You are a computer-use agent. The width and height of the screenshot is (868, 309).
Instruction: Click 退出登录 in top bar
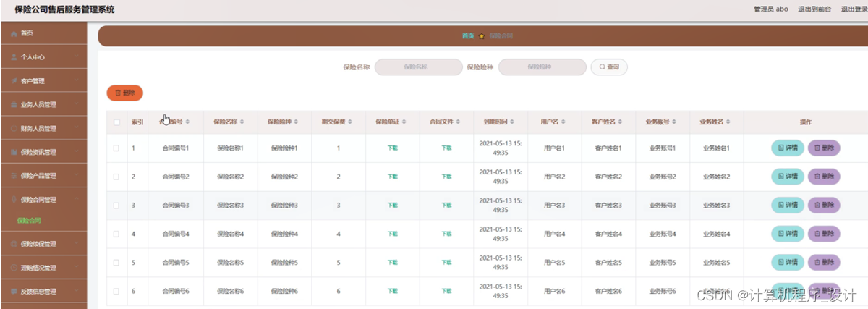854,9
